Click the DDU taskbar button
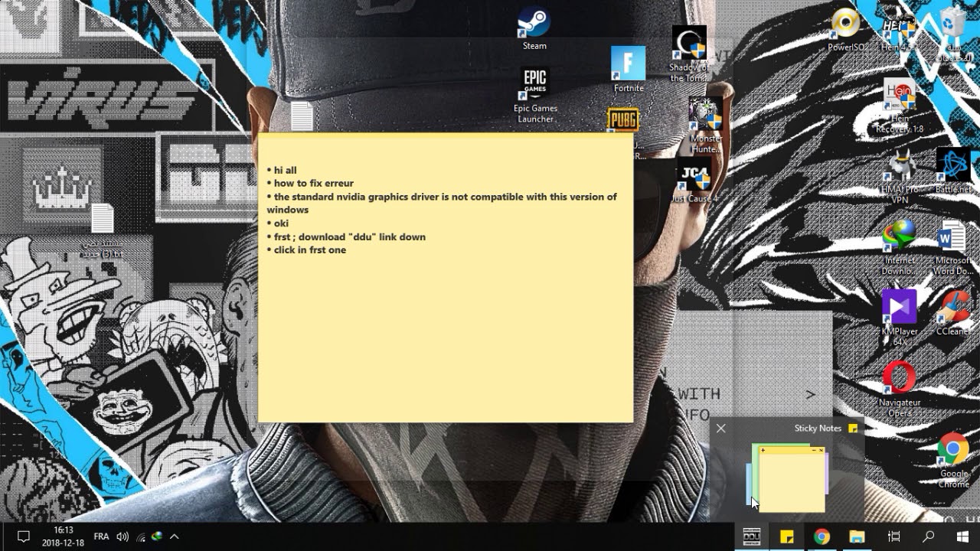This screenshot has width=980, height=551. point(752,536)
